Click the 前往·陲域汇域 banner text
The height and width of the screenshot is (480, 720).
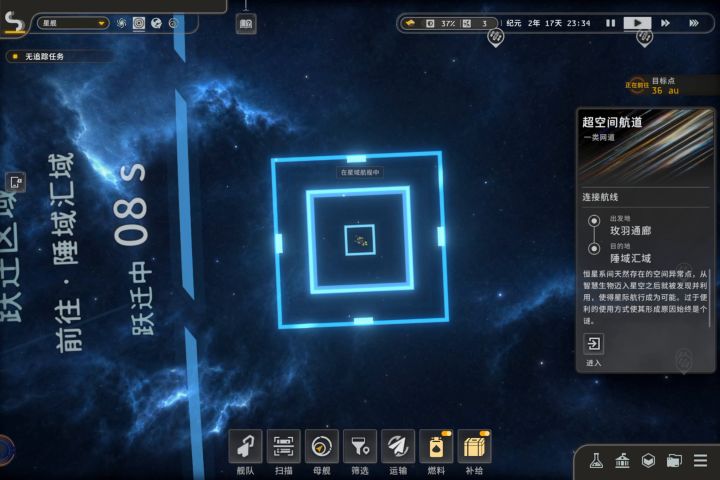point(66,253)
